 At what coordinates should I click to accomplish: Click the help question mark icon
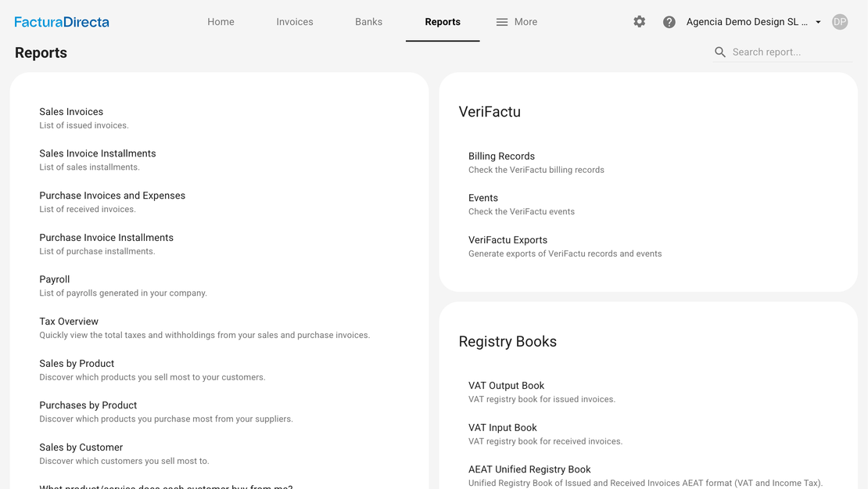(x=669, y=22)
